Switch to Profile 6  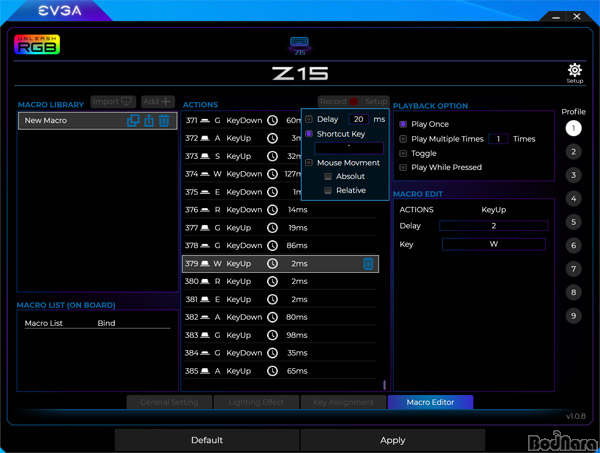[573, 245]
